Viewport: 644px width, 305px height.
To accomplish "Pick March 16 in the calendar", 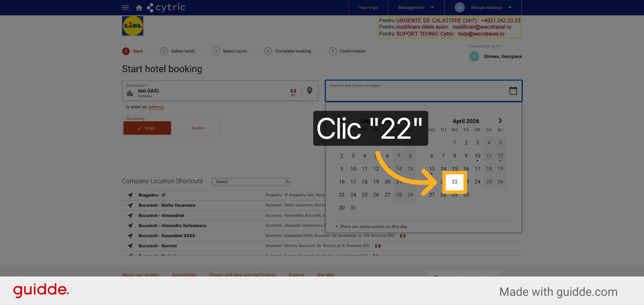I will [341, 182].
